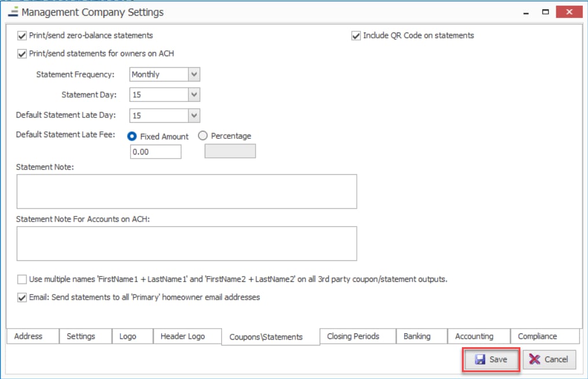This screenshot has width=588, height=379.
Task: Switch to the Banking tab
Action: tap(422, 336)
